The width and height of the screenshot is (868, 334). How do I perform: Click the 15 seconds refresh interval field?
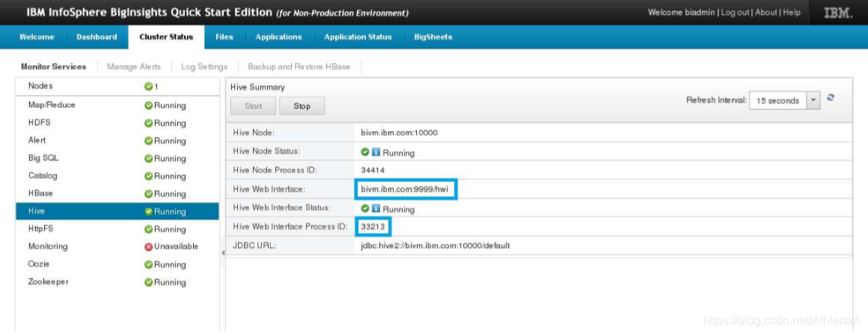point(777,101)
